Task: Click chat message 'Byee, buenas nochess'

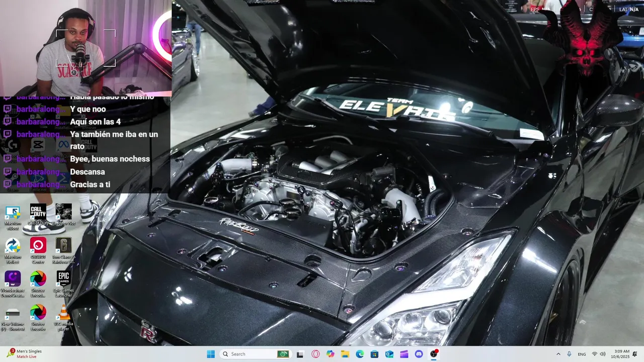Action: point(110,159)
